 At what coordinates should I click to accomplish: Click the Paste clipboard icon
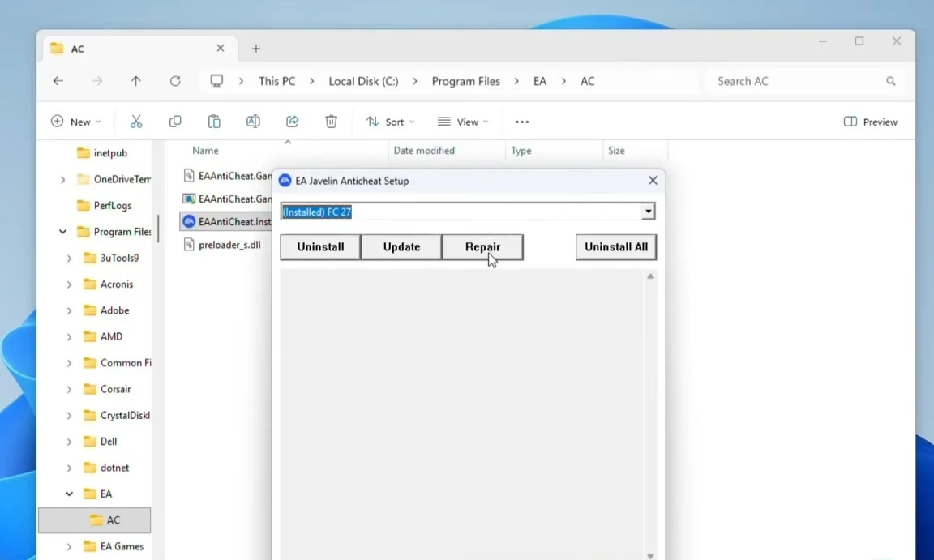tap(214, 122)
